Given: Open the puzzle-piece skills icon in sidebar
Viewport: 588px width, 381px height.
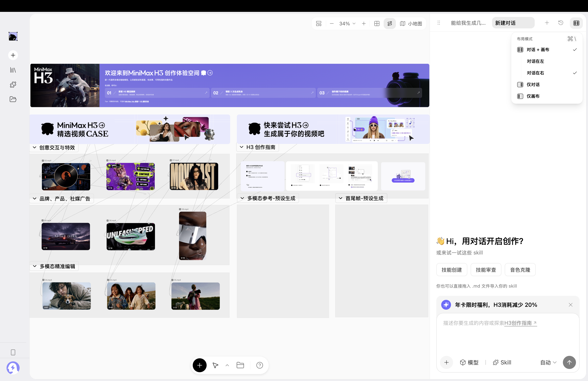Looking at the screenshot, I should 13,85.
